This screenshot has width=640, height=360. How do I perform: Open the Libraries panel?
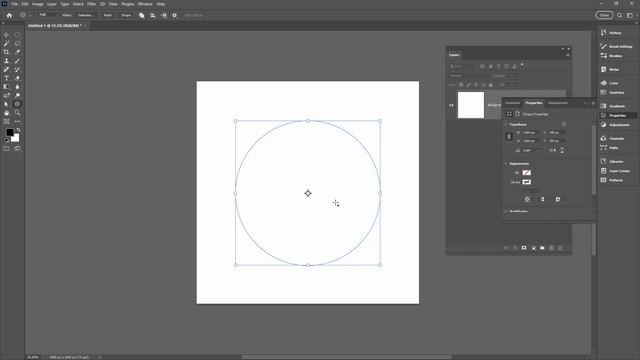(616, 162)
